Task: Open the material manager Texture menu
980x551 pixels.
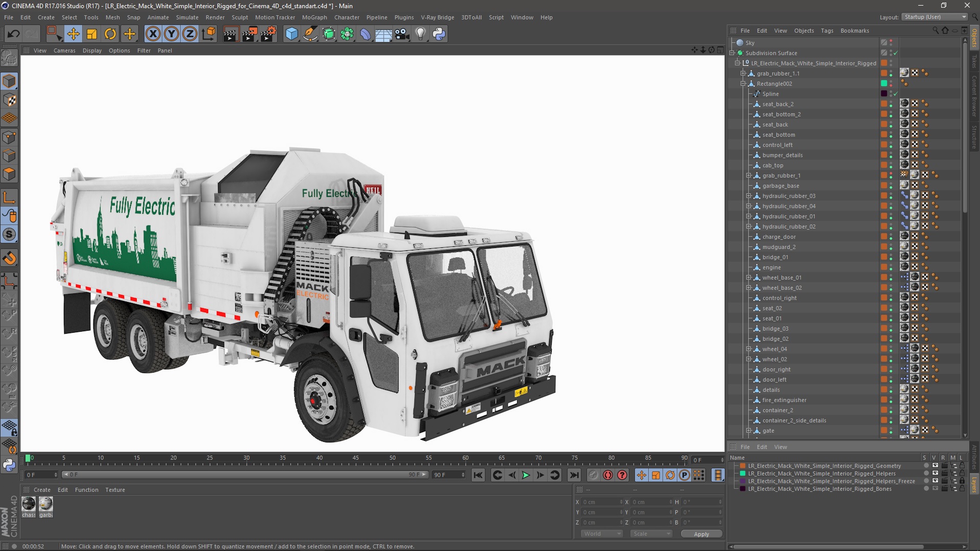Action: point(115,490)
